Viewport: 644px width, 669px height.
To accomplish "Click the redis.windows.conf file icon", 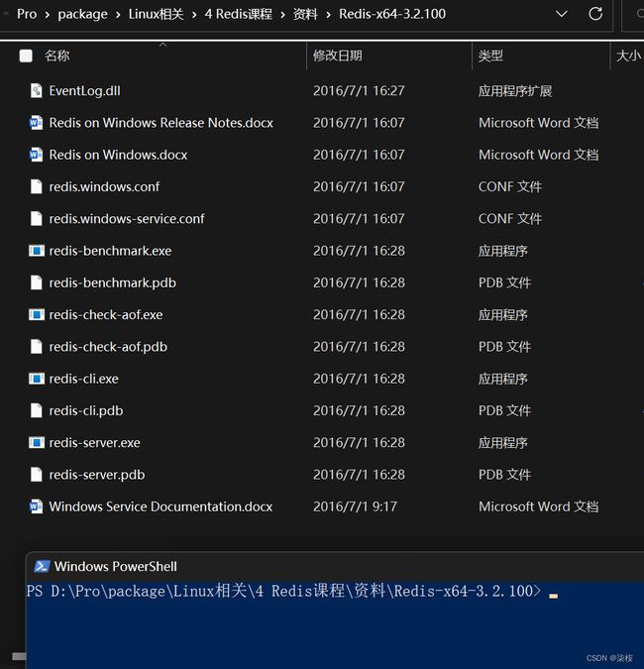I will pos(37,186).
